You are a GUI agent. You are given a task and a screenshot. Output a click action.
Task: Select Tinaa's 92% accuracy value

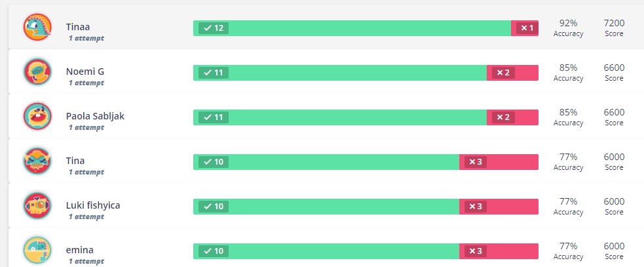coord(568,23)
